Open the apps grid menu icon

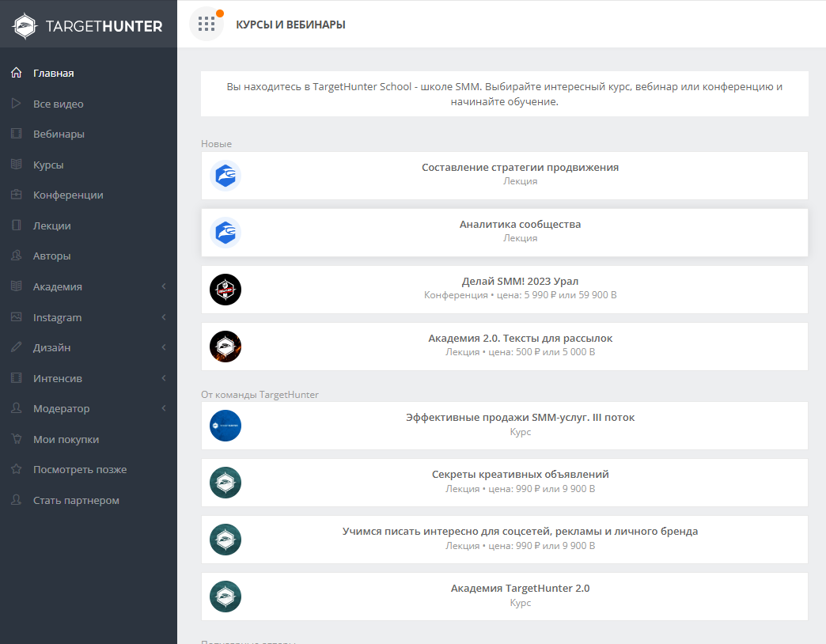coord(206,24)
